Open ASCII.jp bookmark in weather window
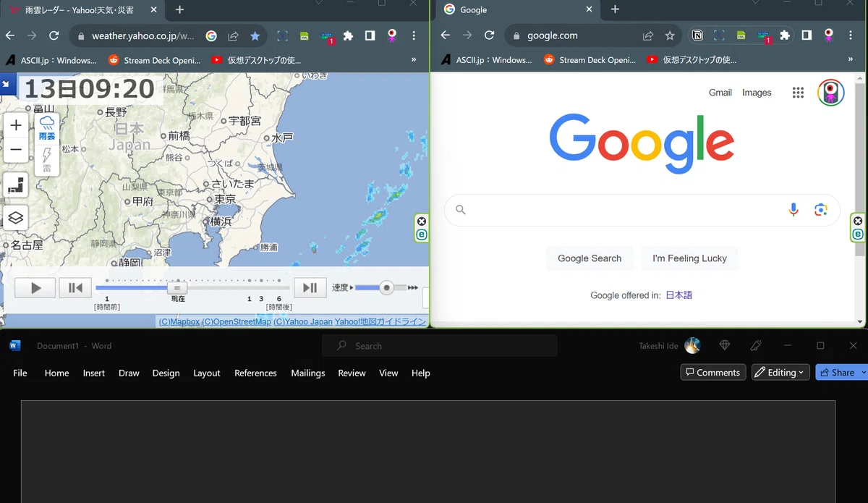The width and height of the screenshot is (868, 503). point(51,60)
